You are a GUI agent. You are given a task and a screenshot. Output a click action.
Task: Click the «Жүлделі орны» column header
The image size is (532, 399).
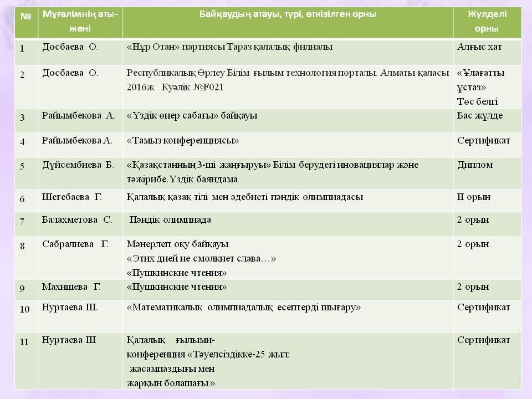pos(487,22)
